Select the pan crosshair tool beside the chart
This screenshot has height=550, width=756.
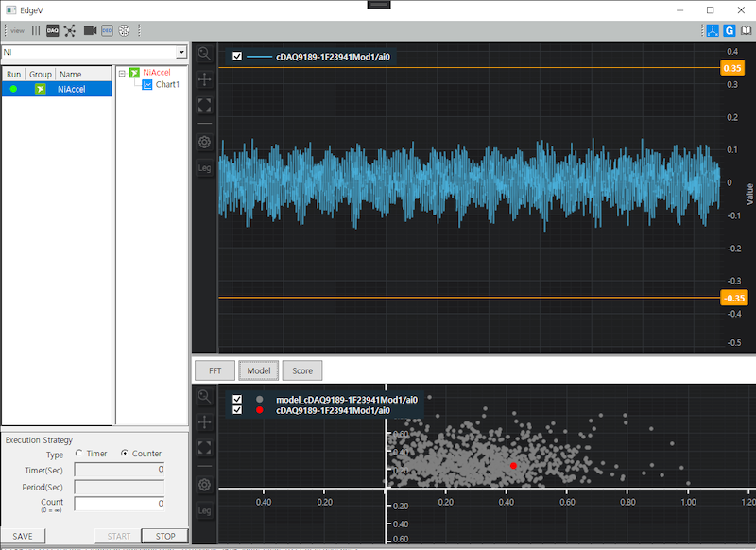(x=203, y=79)
